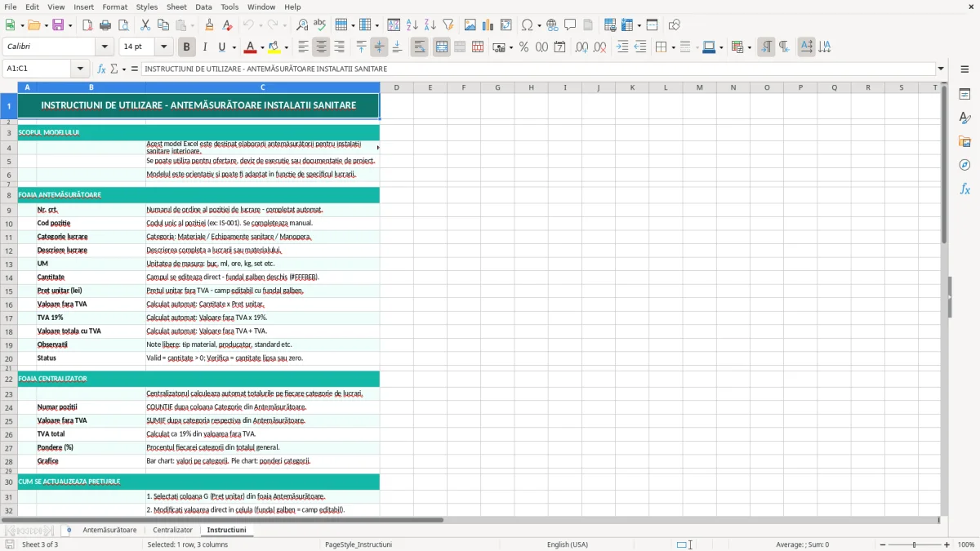This screenshot has width=980, height=551.
Task: Open sidebar Properties deck icon
Action: click(x=964, y=95)
